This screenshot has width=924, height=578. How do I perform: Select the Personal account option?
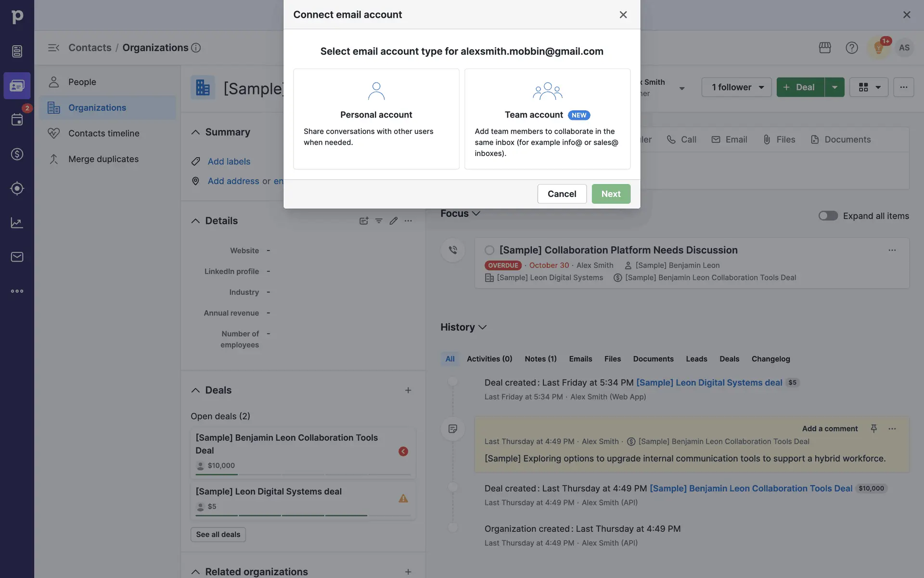(x=376, y=119)
